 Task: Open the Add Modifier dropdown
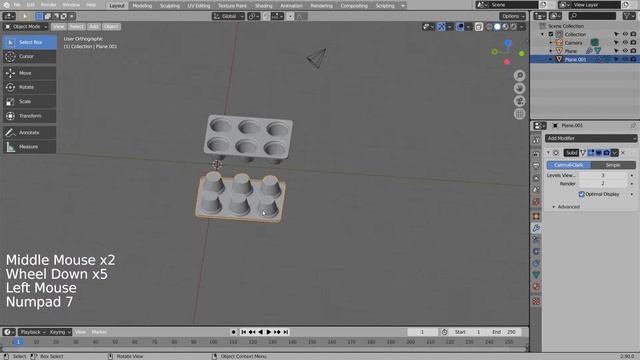[x=591, y=138]
